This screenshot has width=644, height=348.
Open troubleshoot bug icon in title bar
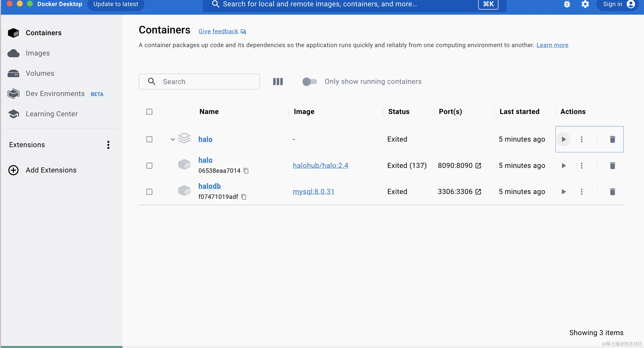pos(567,4)
